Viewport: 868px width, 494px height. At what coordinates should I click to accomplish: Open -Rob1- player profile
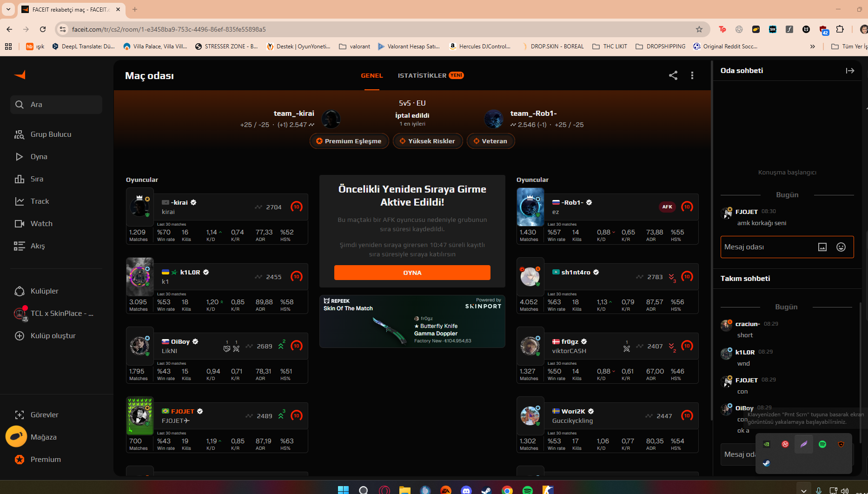pos(572,202)
